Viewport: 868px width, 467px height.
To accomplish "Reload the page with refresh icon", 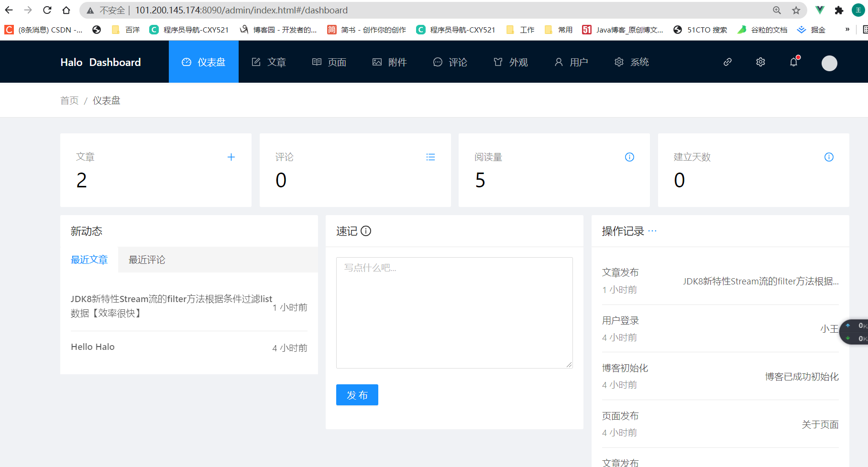I will [47, 10].
